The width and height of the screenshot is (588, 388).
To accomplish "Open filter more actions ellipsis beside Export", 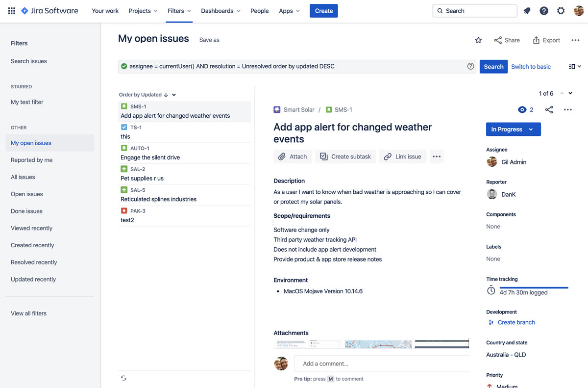I will coord(575,40).
